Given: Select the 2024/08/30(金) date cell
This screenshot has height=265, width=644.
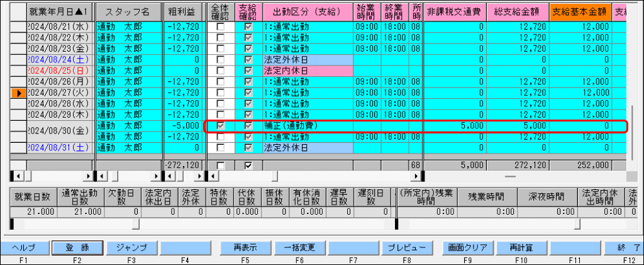Looking at the screenshot, I should [x=60, y=131].
